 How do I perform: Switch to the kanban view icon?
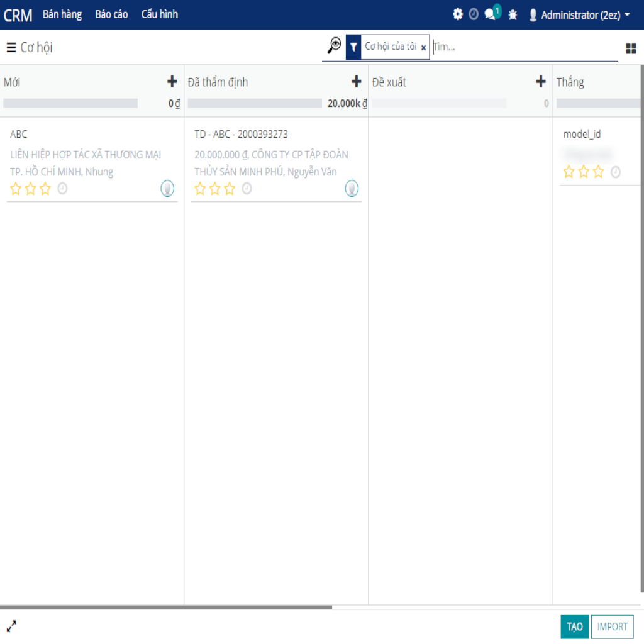(x=631, y=48)
